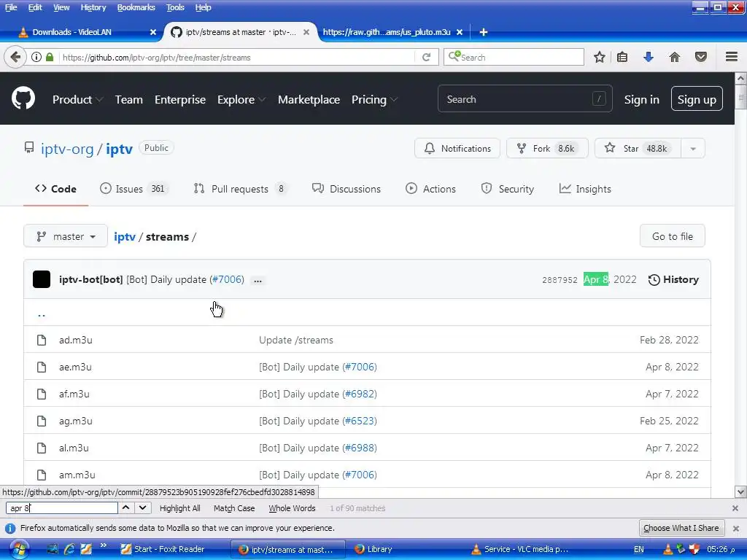Close the Downloads - VideoLAN tab
This screenshot has width=747, height=560.
[153, 32]
